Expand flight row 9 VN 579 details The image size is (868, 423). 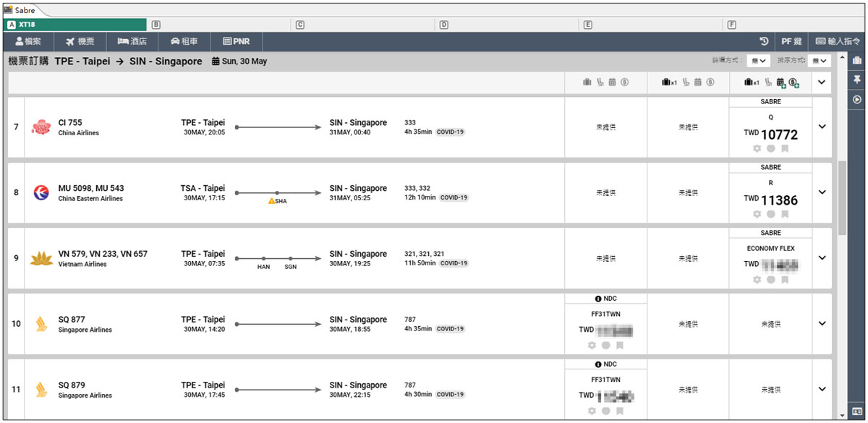pos(822,258)
